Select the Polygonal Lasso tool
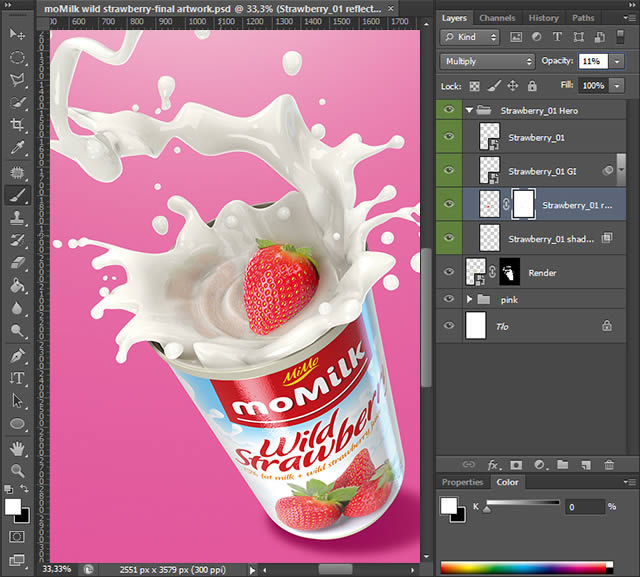 click(17, 80)
